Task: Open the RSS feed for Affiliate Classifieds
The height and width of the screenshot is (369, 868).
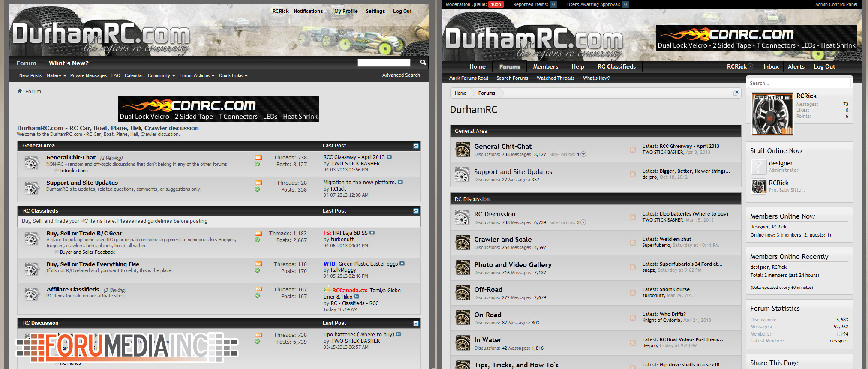Action: [x=258, y=289]
